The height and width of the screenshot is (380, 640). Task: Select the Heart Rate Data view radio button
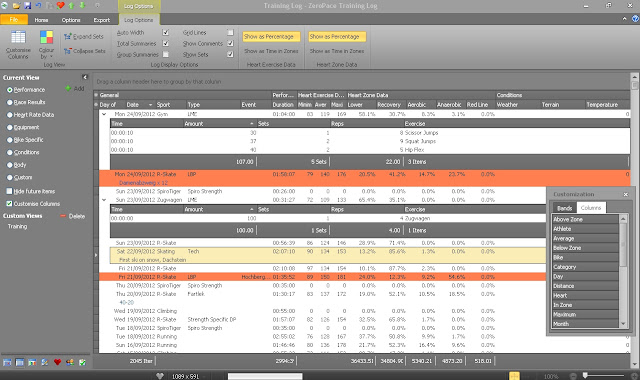click(10, 115)
